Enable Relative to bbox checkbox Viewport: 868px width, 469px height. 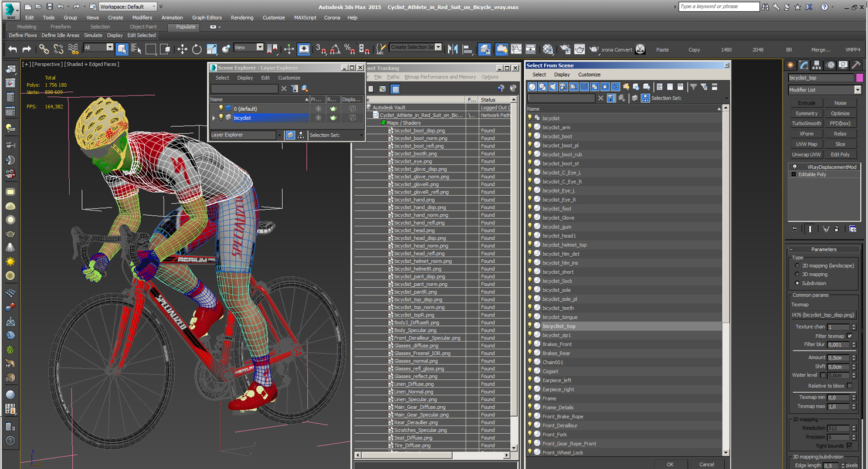(850, 386)
